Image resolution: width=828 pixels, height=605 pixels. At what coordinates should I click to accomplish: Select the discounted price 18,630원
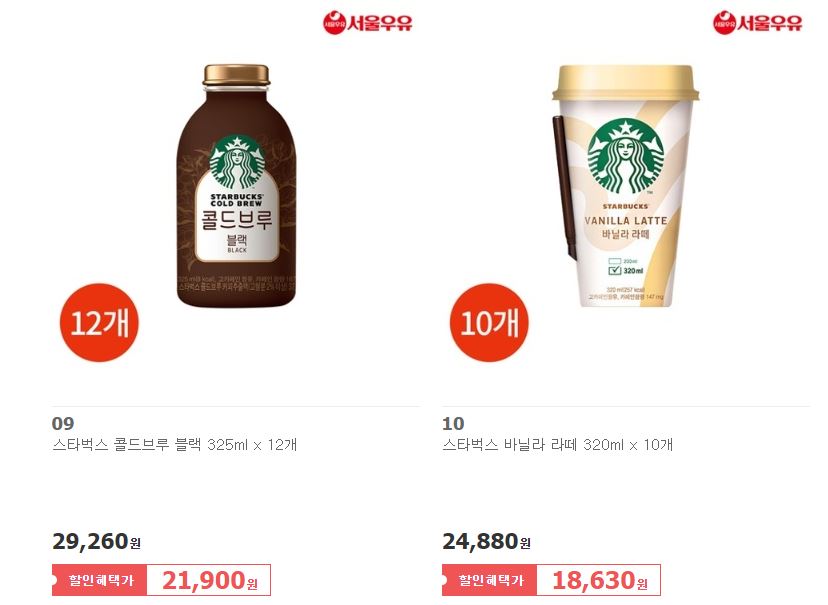(599, 580)
